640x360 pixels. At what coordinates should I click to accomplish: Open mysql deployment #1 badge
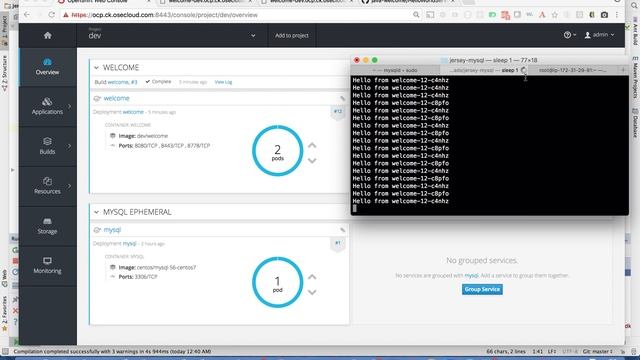[x=338, y=244]
